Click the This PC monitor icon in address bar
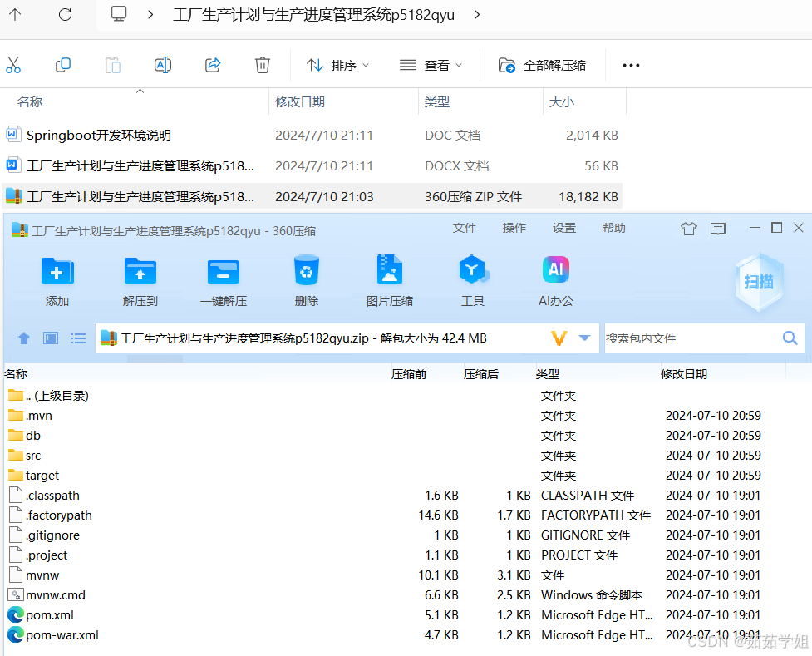Screen dimensions: 812x656 pyautogui.click(x=119, y=14)
